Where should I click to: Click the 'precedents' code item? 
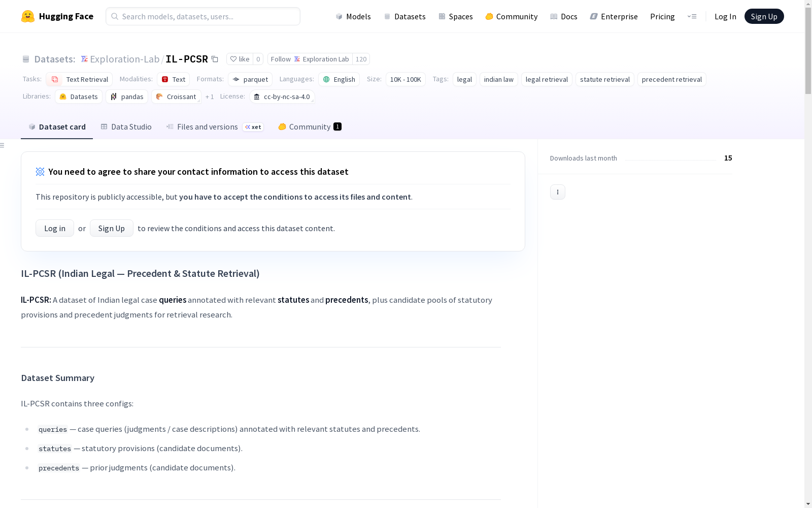(59, 468)
